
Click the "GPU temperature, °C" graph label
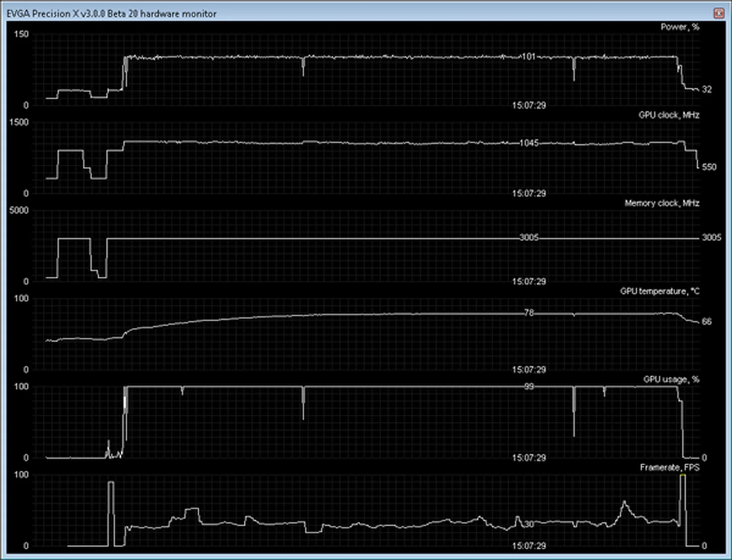pos(660,291)
